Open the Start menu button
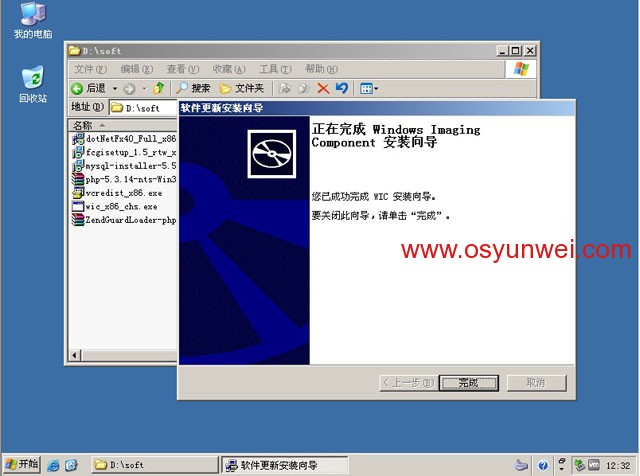The height and width of the screenshot is (476, 640). pos(22,465)
